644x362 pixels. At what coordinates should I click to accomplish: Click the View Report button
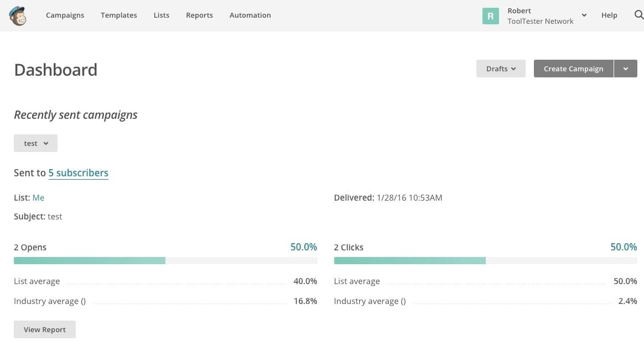point(45,329)
